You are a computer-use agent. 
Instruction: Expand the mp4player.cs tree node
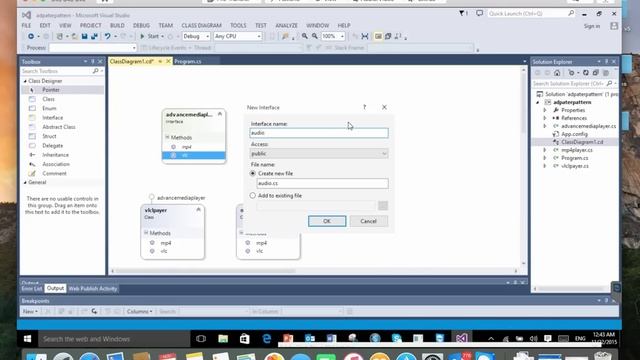point(544,150)
